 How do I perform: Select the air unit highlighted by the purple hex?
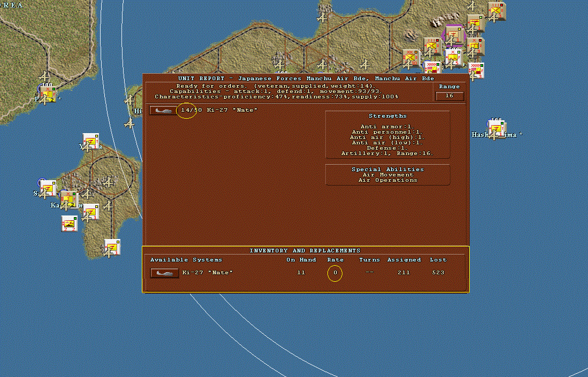click(454, 34)
